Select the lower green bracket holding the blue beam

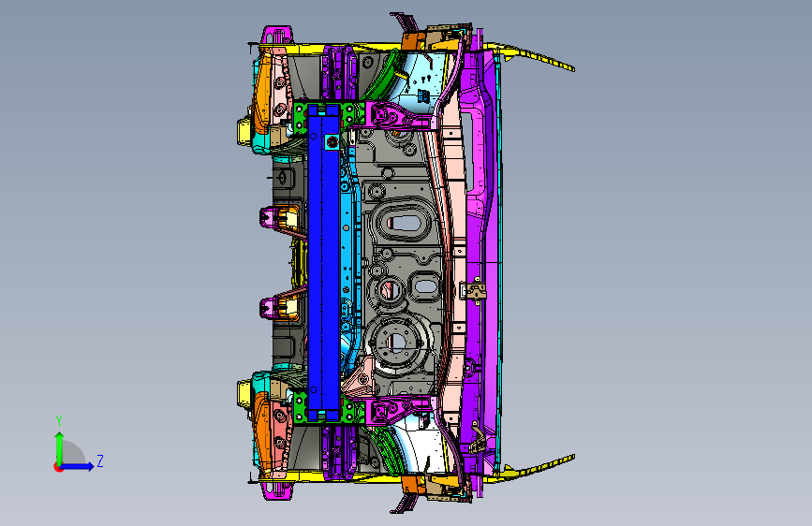click(x=300, y=408)
